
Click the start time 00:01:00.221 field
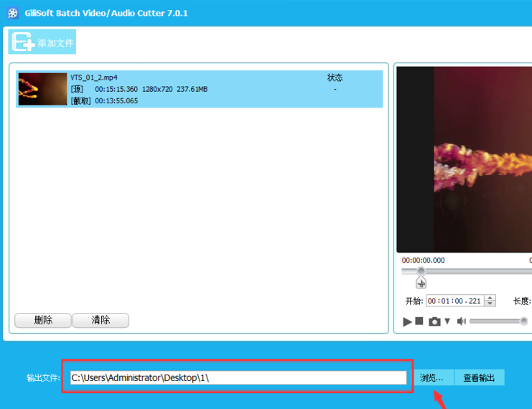tap(455, 301)
